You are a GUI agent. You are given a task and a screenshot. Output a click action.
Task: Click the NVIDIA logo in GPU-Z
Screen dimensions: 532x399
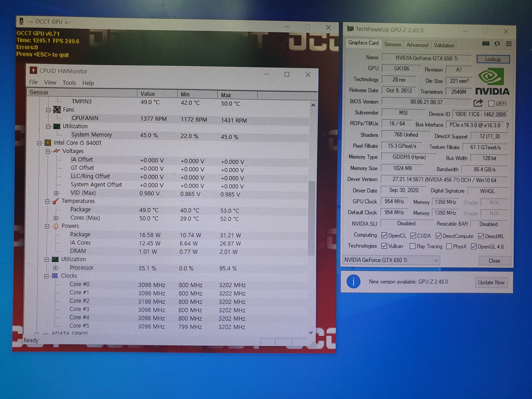click(492, 81)
